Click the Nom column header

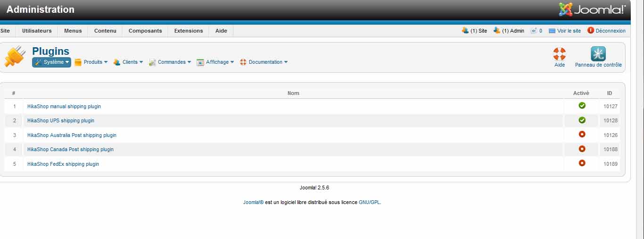(x=293, y=93)
